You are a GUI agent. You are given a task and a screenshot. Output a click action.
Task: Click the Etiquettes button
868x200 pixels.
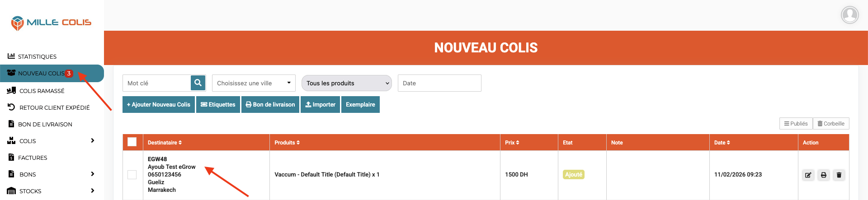point(218,105)
